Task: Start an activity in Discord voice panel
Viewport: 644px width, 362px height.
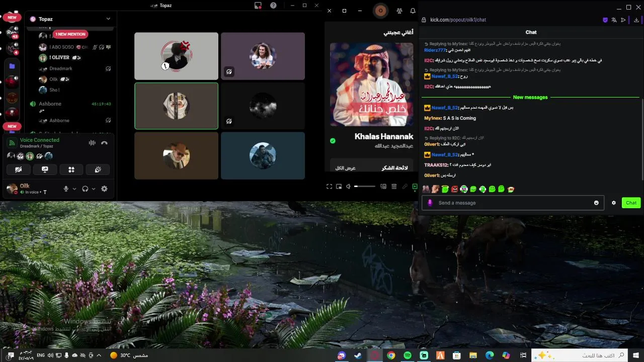Action: coord(71,169)
